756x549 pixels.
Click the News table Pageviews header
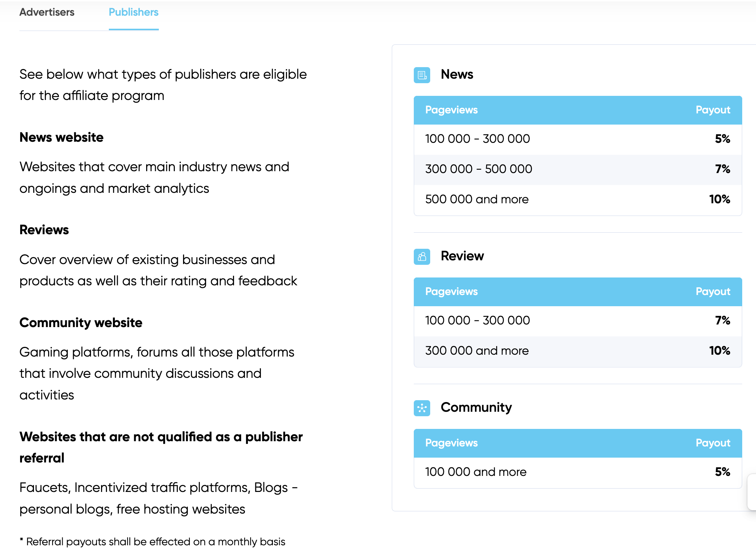(x=451, y=110)
